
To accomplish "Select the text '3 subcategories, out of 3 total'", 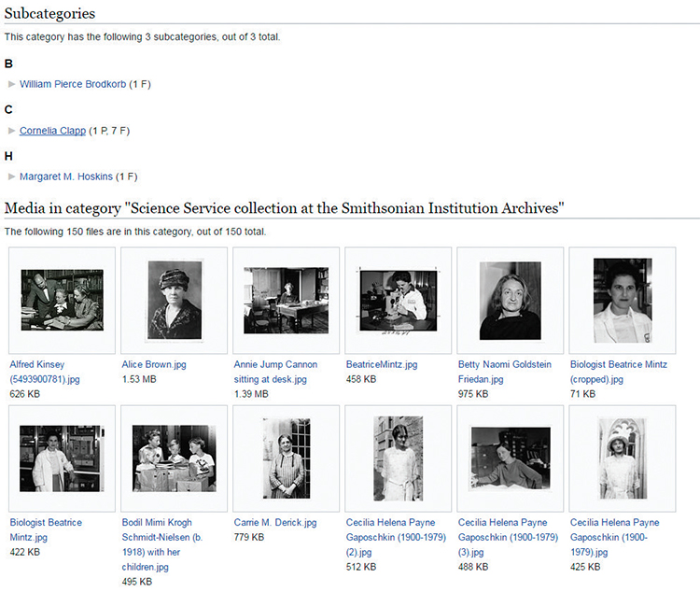I will coord(212,37).
